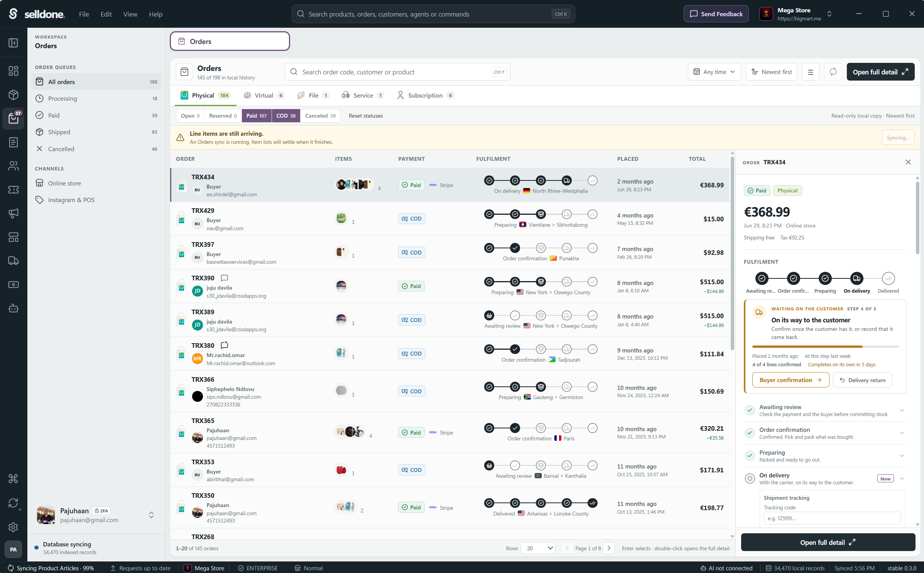Open the megaphone marketing icon
The width and height of the screenshot is (924, 573).
pos(14,213)
